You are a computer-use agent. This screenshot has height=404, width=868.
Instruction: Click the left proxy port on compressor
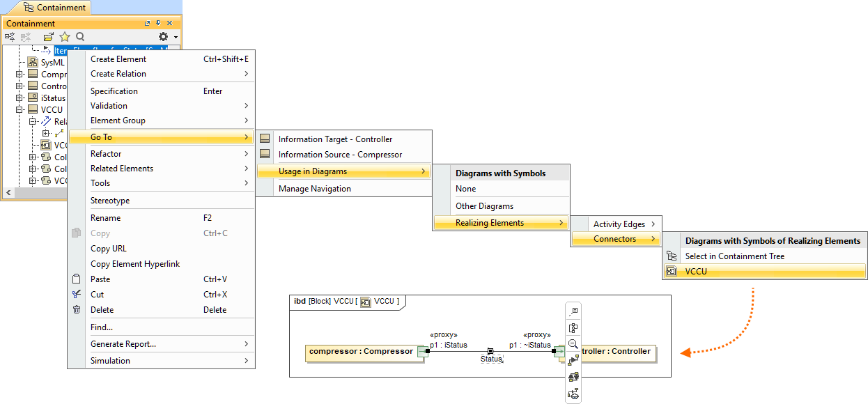tap(422, 352)
